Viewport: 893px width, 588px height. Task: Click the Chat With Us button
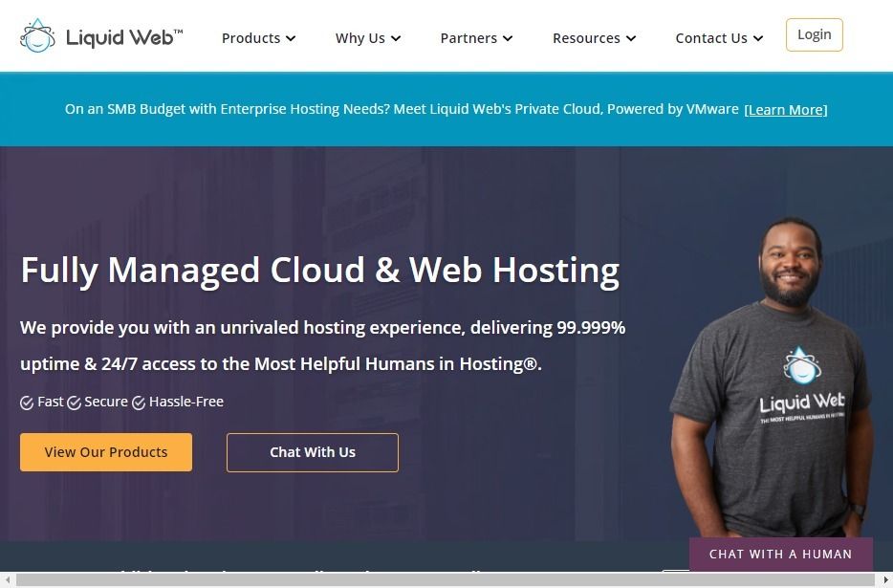pos(312,452)
